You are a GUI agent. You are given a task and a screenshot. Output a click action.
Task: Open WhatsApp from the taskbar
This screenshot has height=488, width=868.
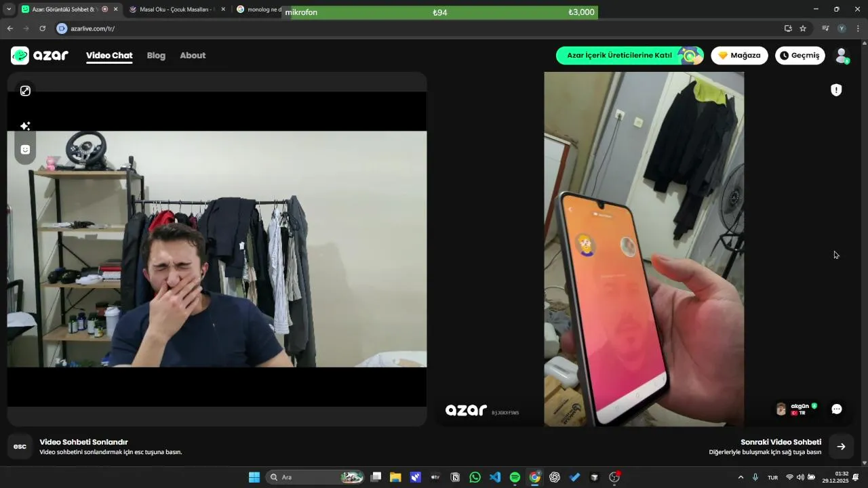tap(475, 477)
